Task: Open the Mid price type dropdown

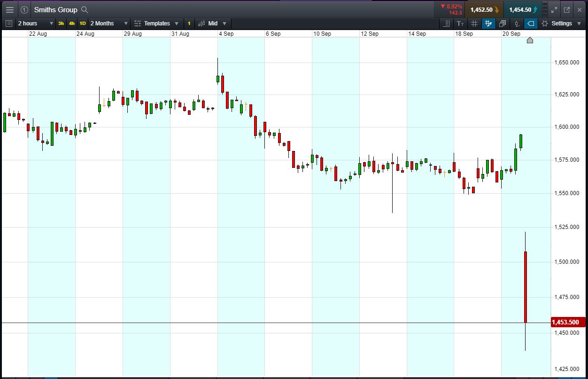Action: coord(212,24)
